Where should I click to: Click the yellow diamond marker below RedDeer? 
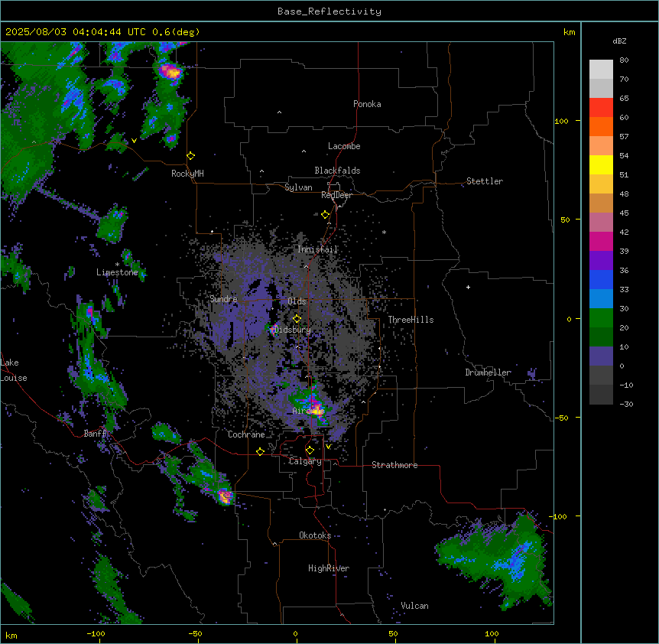[326, 215]
